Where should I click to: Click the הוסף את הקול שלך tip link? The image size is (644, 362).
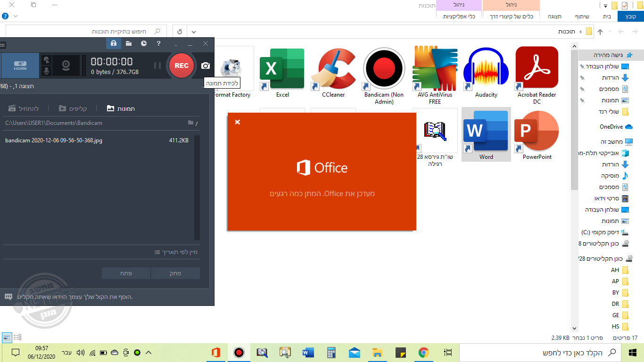click(x=74, y=297)
